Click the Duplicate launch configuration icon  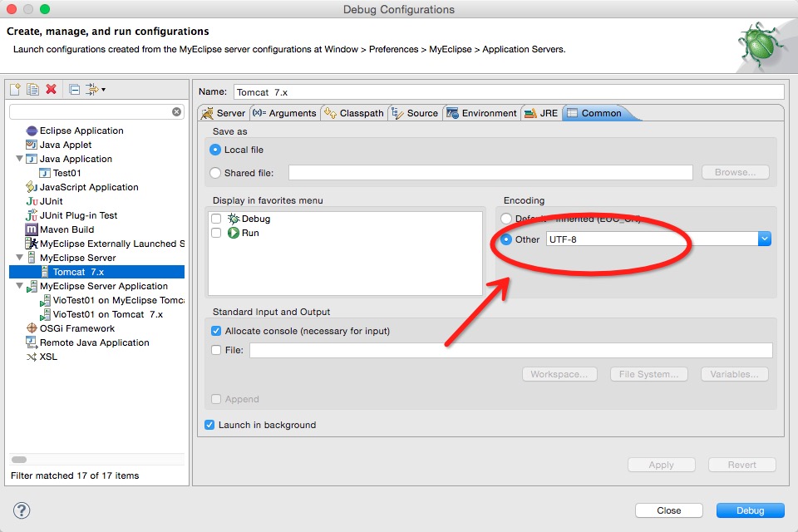32,90
